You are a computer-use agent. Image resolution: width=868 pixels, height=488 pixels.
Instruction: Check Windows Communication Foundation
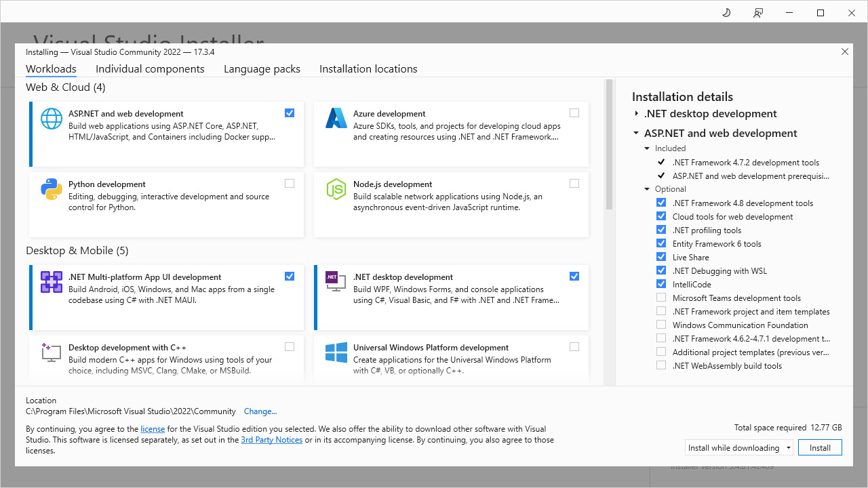pos(661,325)
